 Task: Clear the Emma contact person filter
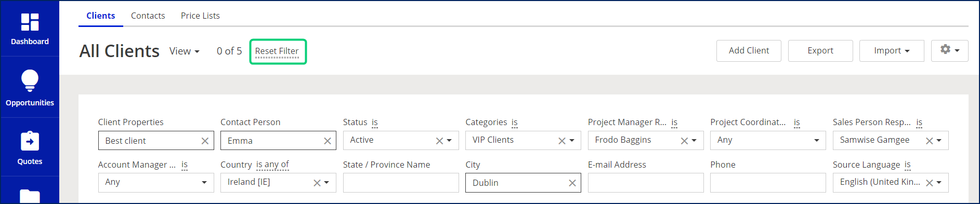(x=328, y=141)
